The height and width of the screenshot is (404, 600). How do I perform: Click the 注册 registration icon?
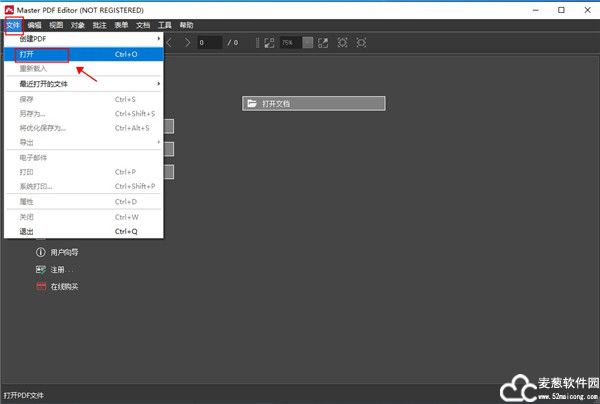click(41, 269)
